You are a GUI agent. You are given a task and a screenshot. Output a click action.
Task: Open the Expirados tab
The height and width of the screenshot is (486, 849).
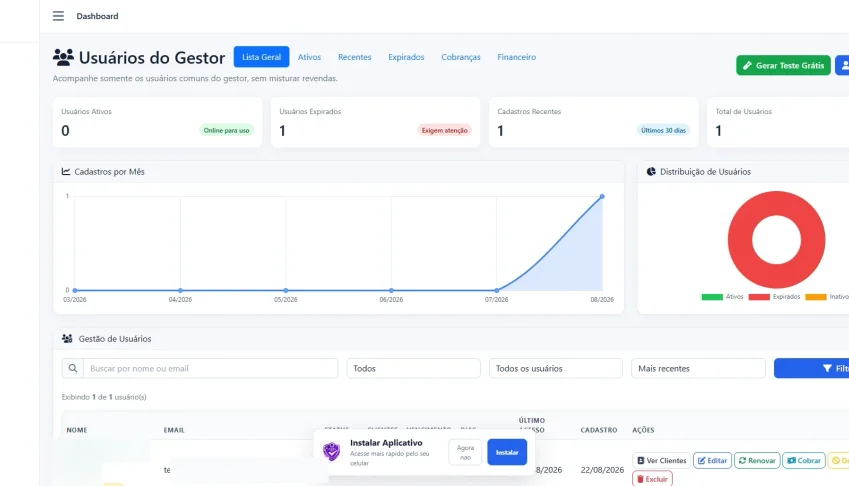coord(406,57)
